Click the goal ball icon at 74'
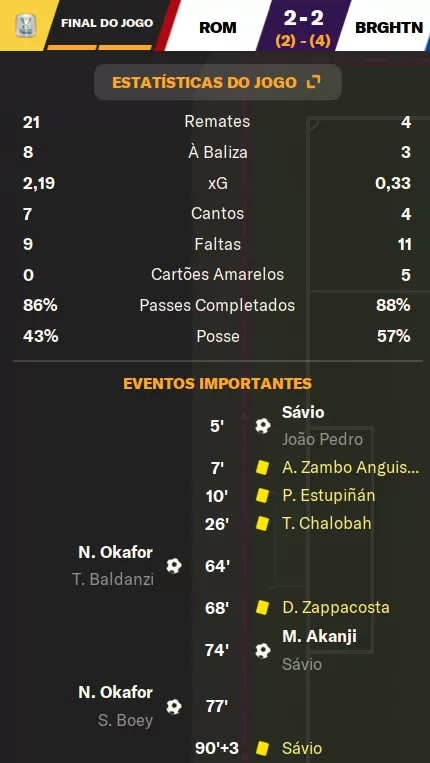The image size is (430, 763). (x=263, y=651)
